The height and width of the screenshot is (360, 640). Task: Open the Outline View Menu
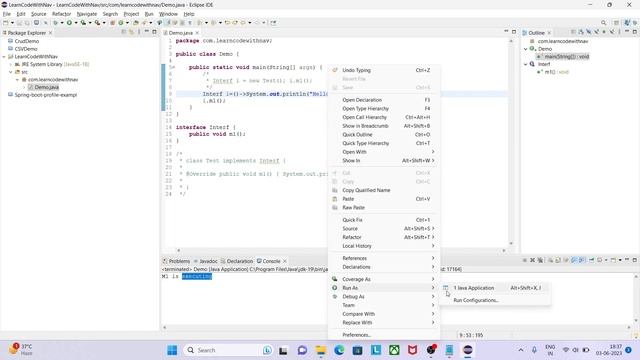pyautogui.click(x=619, y=32)
